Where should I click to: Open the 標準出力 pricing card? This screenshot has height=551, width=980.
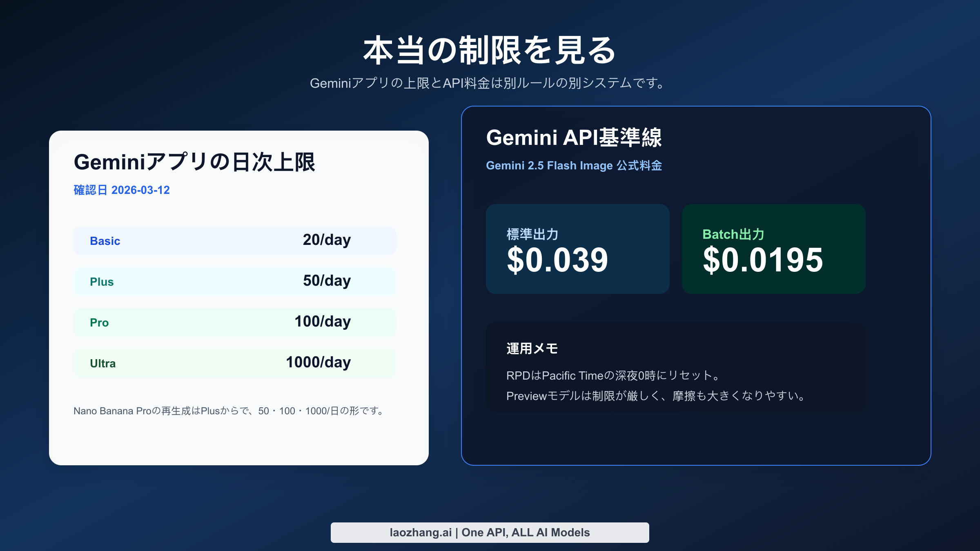[x=577, y=249]
